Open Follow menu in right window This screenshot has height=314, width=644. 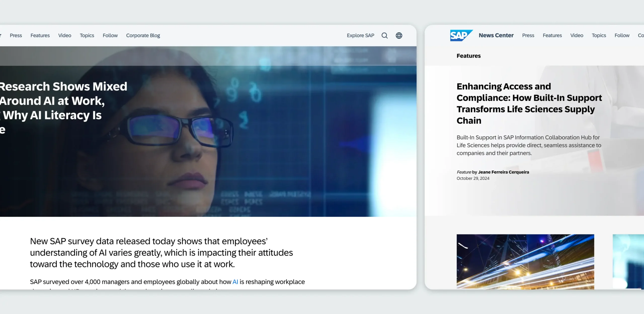click(x=622, y=35)
